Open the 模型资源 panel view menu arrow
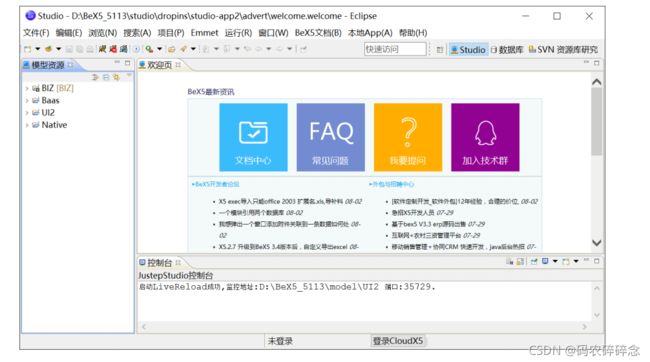650x362 pixels. 129,75
